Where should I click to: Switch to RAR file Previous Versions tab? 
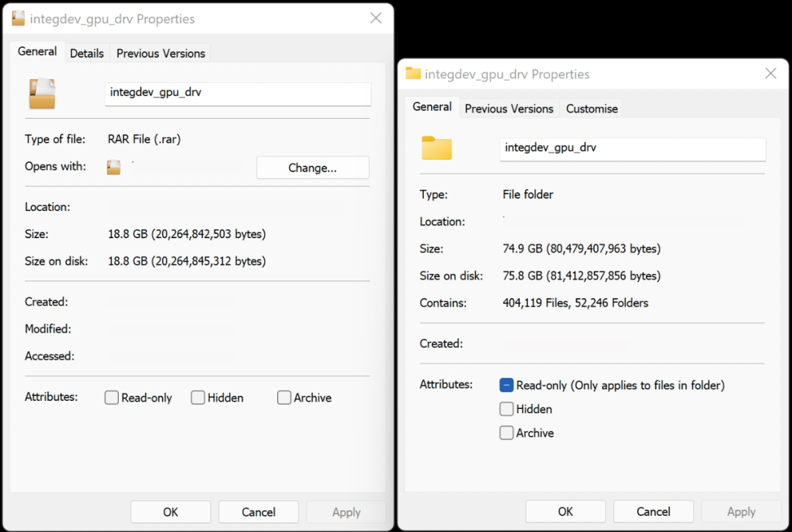point(161,53)
